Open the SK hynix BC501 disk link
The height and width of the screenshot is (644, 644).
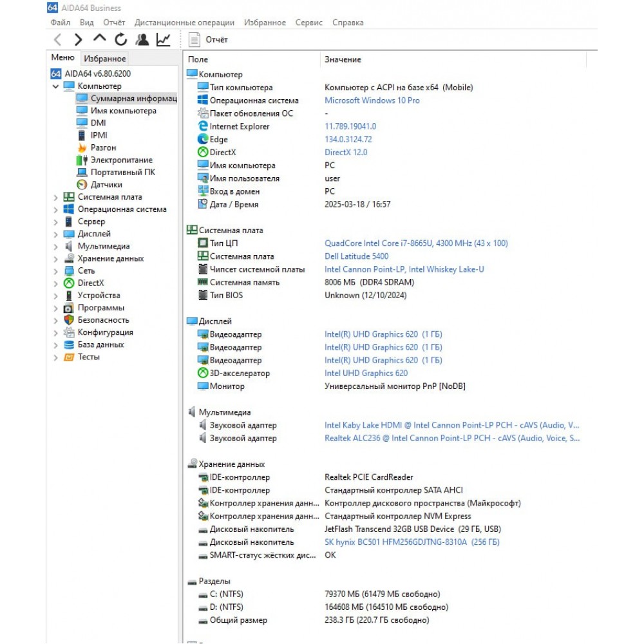click(x=412, y=542)
